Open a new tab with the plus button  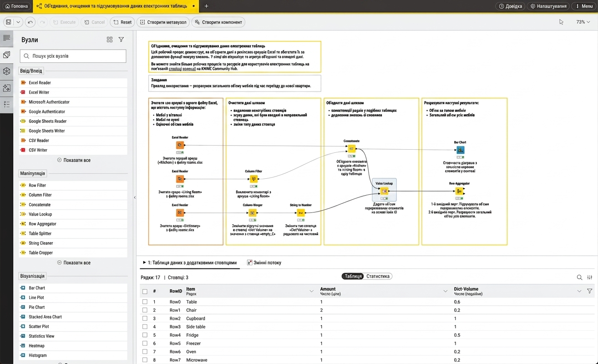pos(206,6)
